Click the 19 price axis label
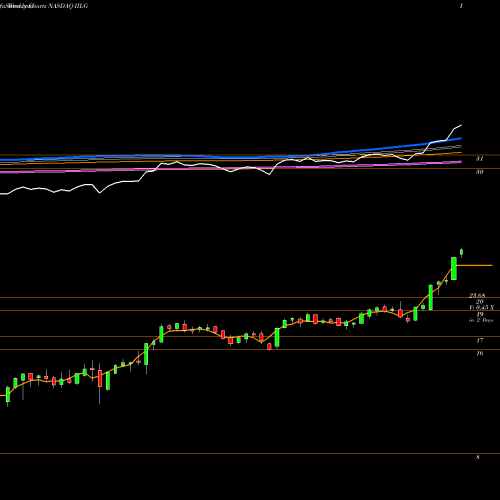 point(479,314)
